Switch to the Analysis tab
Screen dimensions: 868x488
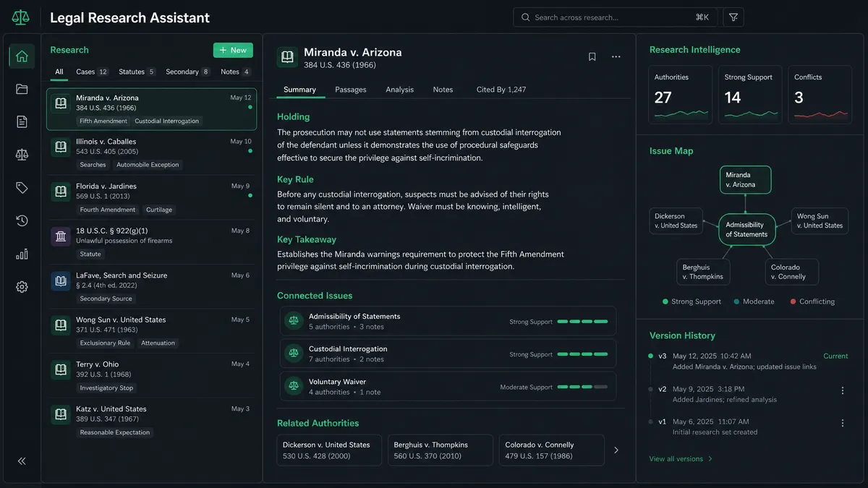coord(399,90)
